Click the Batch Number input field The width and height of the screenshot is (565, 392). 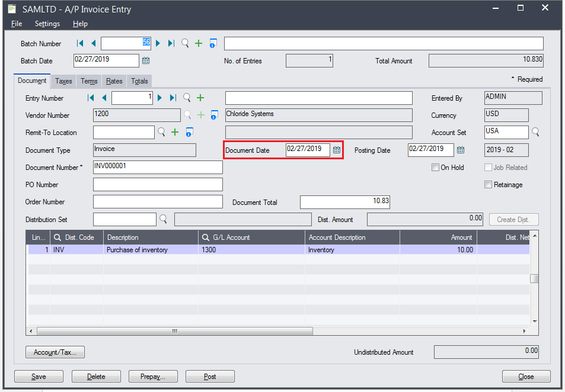[126, 43]
